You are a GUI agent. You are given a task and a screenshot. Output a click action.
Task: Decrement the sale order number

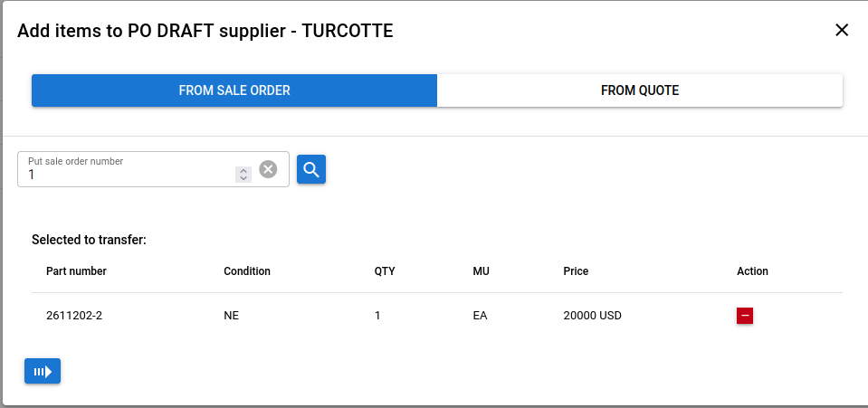tap(243, 178)
